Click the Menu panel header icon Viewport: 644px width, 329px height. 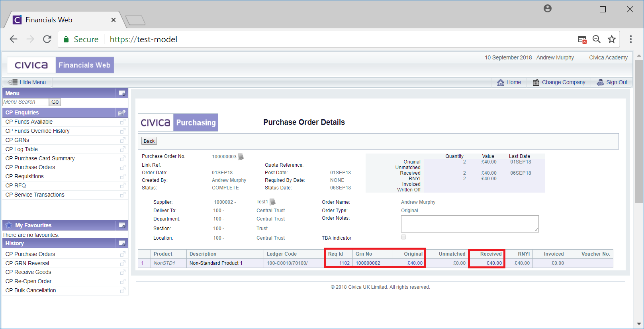[x=122, y=93]
